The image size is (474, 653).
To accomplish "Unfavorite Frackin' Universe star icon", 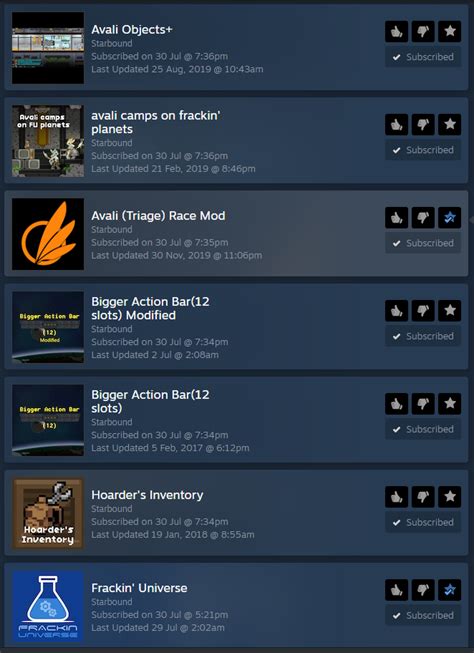I will (x=449, y=590).
